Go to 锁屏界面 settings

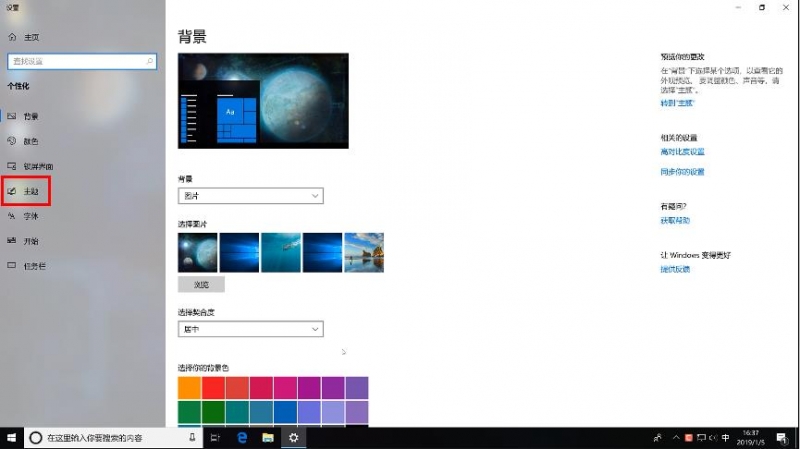[31, 166]
